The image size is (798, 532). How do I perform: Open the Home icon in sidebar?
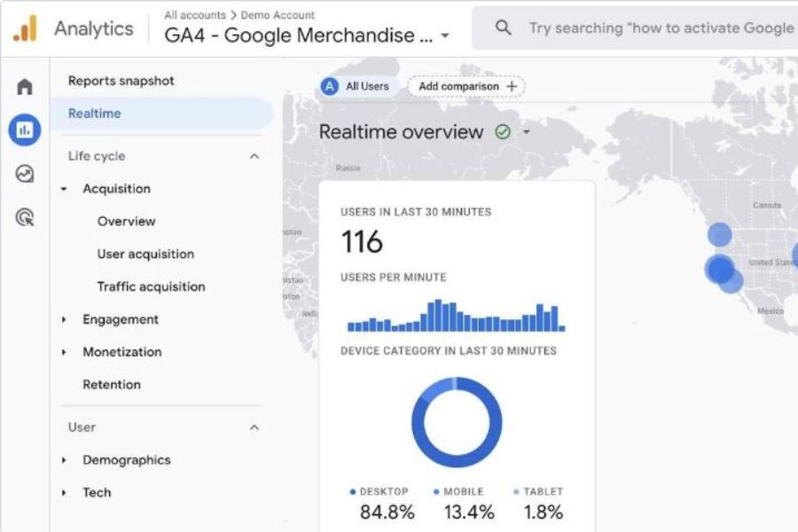[25, 87]
